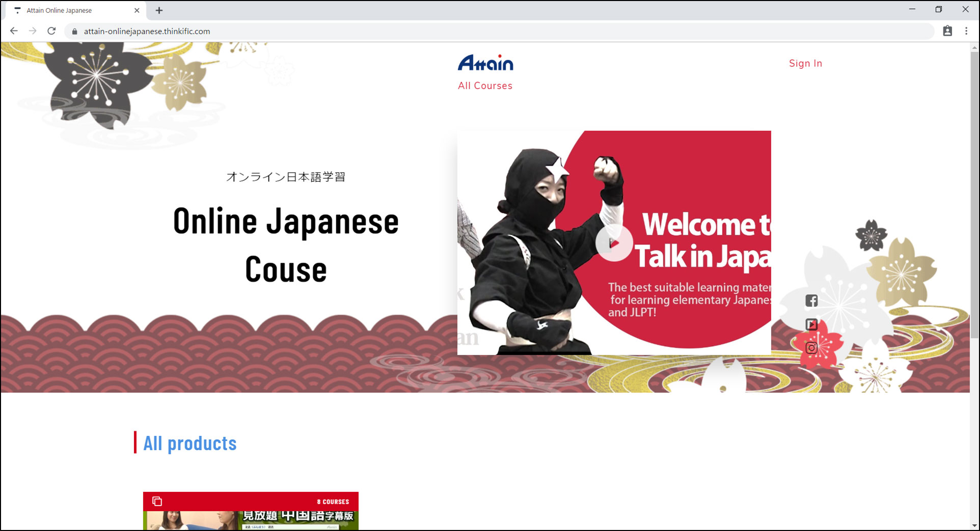This screenshot has height=531, width=980.
Task: Open the browser profile icon
Action: (947, 31)
